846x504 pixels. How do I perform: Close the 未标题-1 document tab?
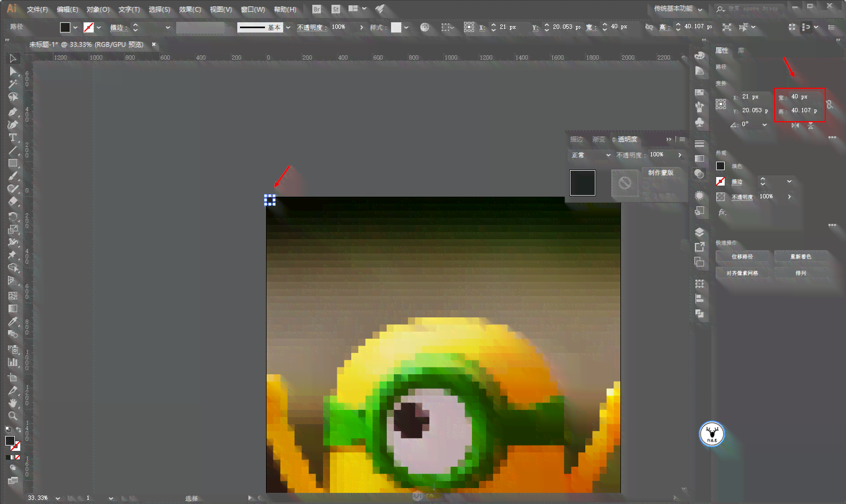(154, 45)
